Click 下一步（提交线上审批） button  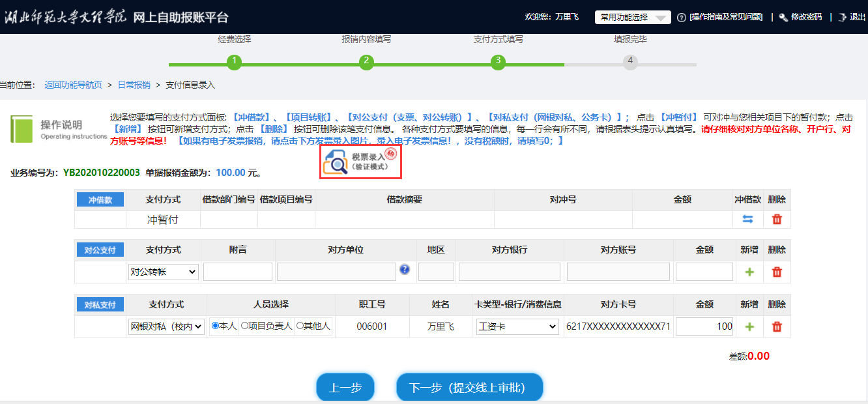(x=469, y=388)
